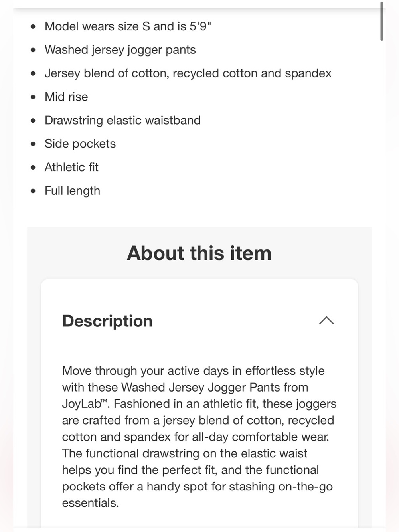This screenshot has height=532, width=399.
Task: Click the description paragraph's first line
Action: [193, 371]
